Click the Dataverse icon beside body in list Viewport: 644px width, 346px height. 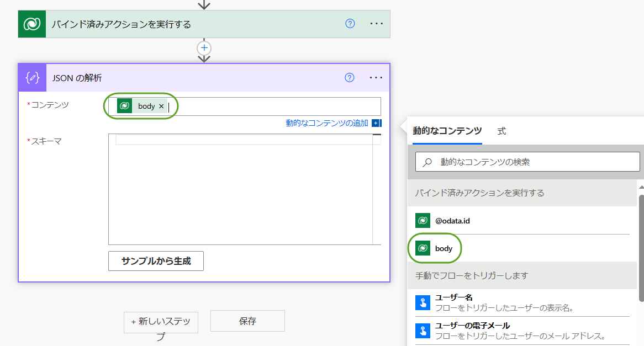click(x=423, y=248)
